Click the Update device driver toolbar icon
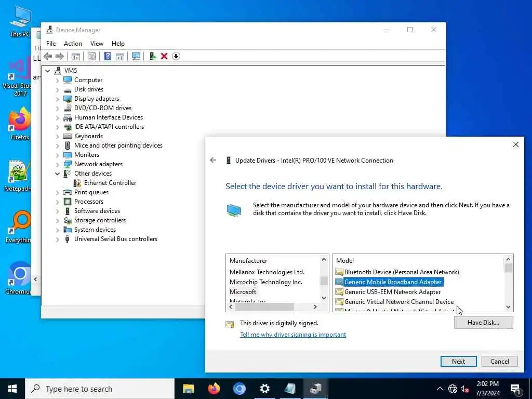Image resolution: width=532 pixels, height=399 pixels. point(152,56)
